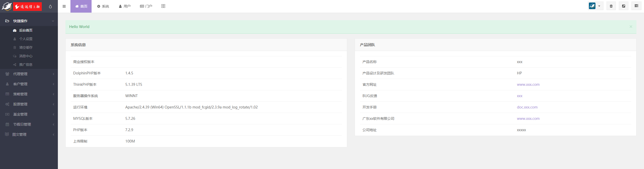
Task: Open the grid modules icon in top nav
Action: pyautogui.click(x=163, y=6)
